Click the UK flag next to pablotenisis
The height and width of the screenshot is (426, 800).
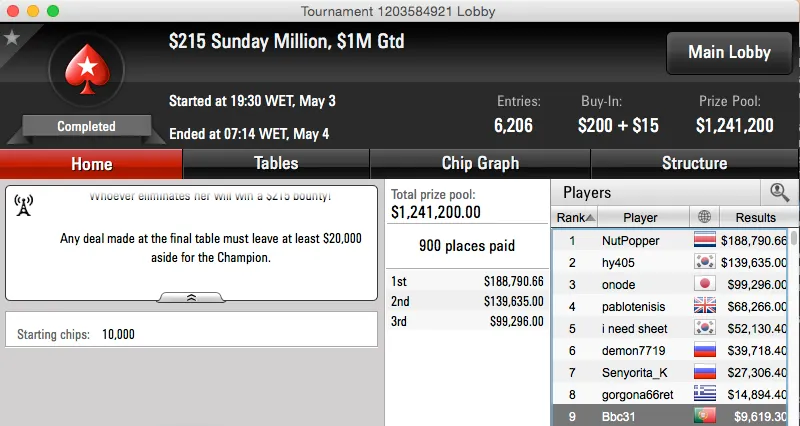click(x=705, y=306)
